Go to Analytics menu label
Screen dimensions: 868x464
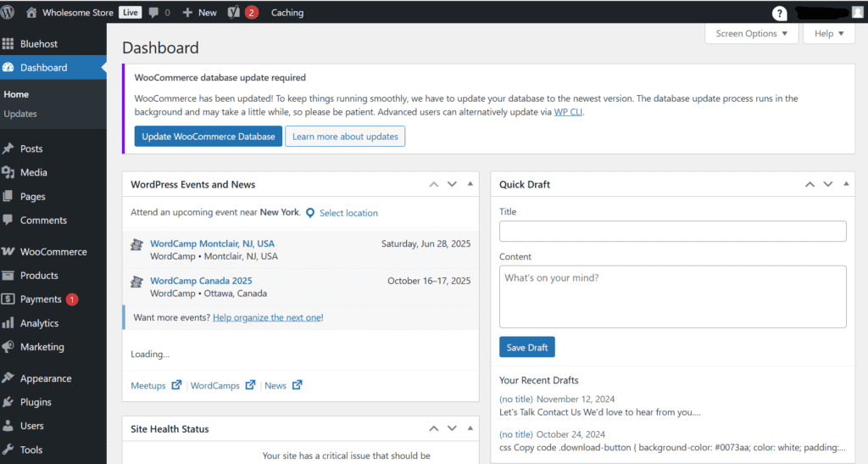[39, 323]
